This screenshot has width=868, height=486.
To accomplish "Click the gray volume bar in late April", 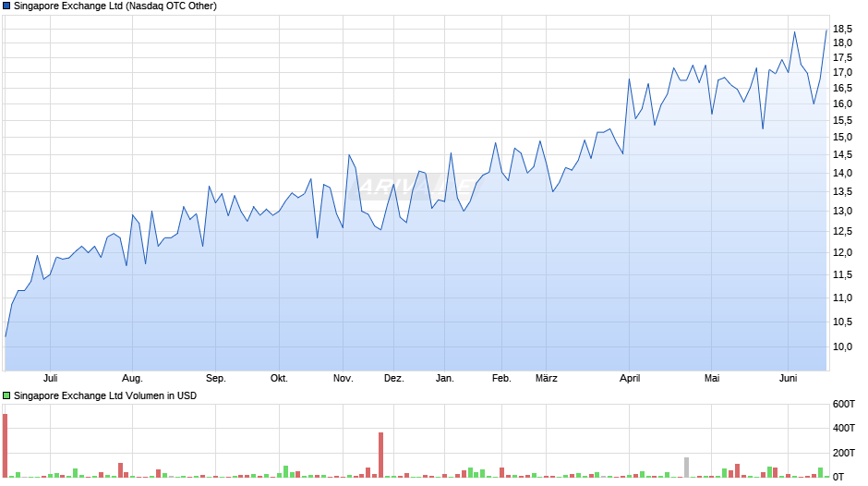I will pyautogui.click(x=686, y=468).
